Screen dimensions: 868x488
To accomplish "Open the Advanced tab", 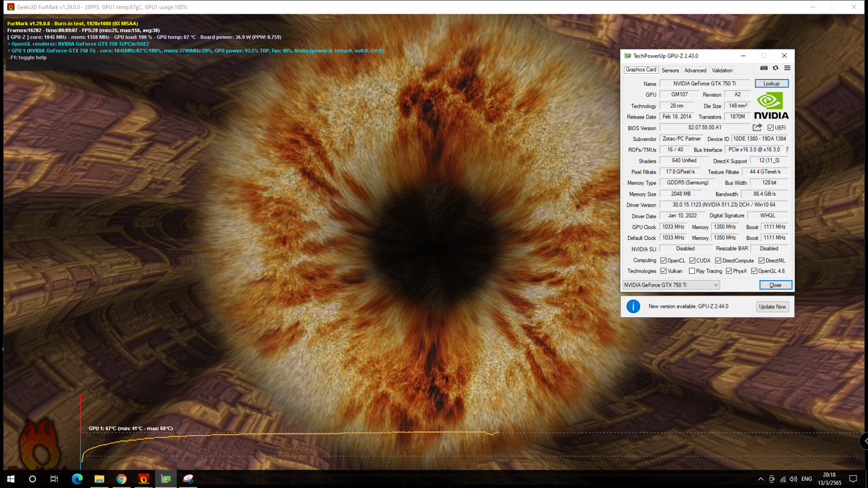I will (x=695, y=70).
